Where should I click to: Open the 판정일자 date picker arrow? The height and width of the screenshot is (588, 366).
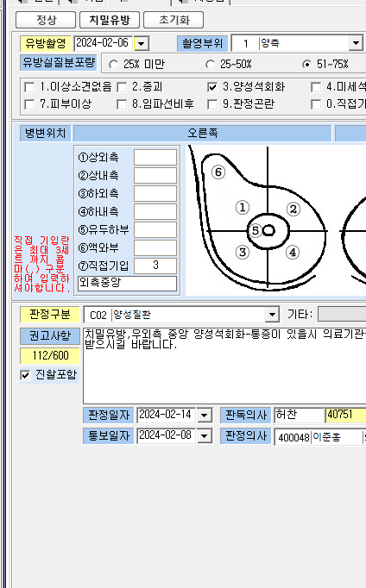205,415
